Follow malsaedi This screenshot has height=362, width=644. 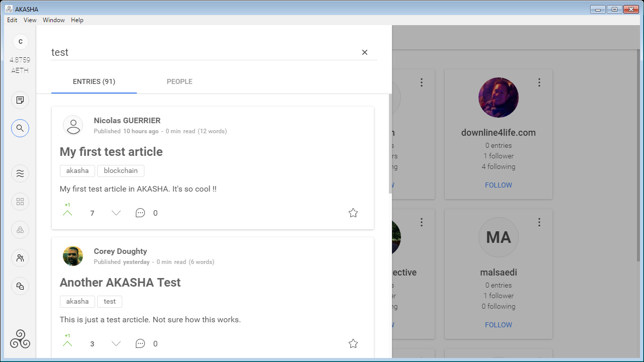click(499, 325)
